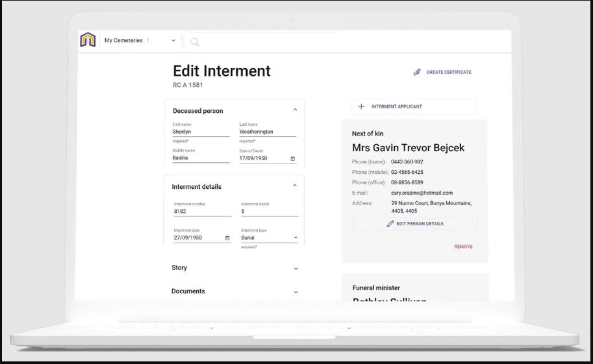Click the certificate icon beside Create Certificate

coord(417,72)
